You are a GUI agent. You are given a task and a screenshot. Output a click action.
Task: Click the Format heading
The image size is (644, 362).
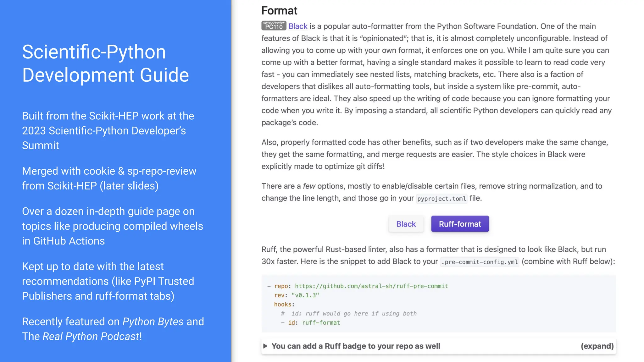point(279,11)
